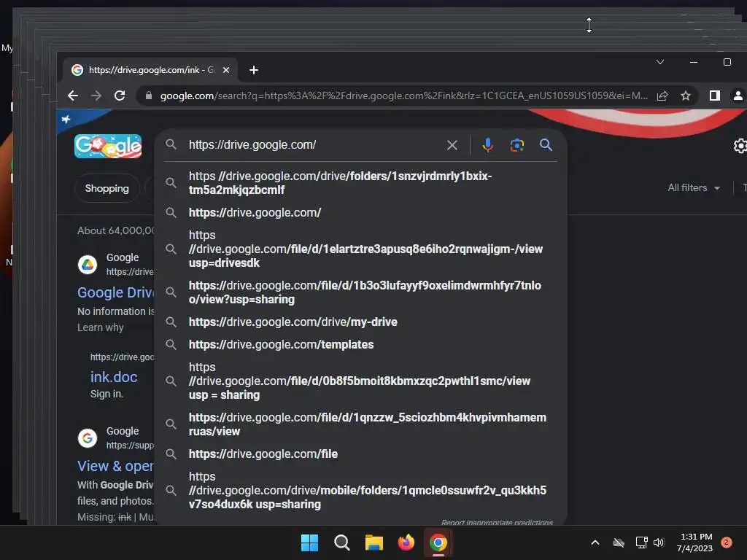The image size is (747, 560).
Task: Open the clock showing 1:31 PM
Action: coord(695,542)
